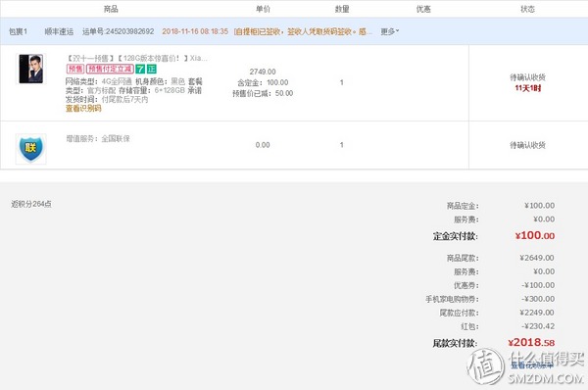Click the 手机家电购物券 discount -¥300.00

pyautogui.click(x=538, y=299)
